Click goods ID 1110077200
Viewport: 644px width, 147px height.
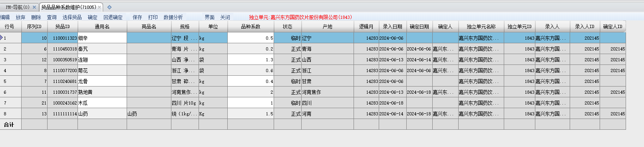pyautogui.click(x=63, y=70)
